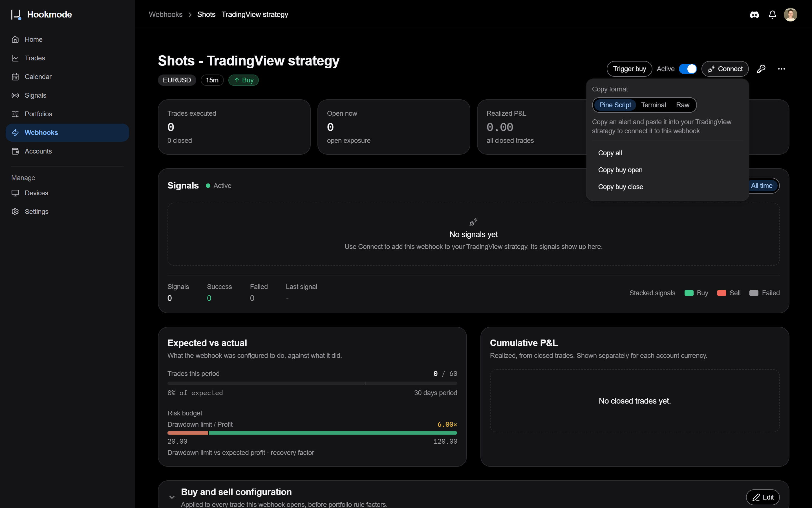The width and height of the screenshot is (812, 508).
Task: Open the Settings gear icon
Action: (x=15, y=212)
